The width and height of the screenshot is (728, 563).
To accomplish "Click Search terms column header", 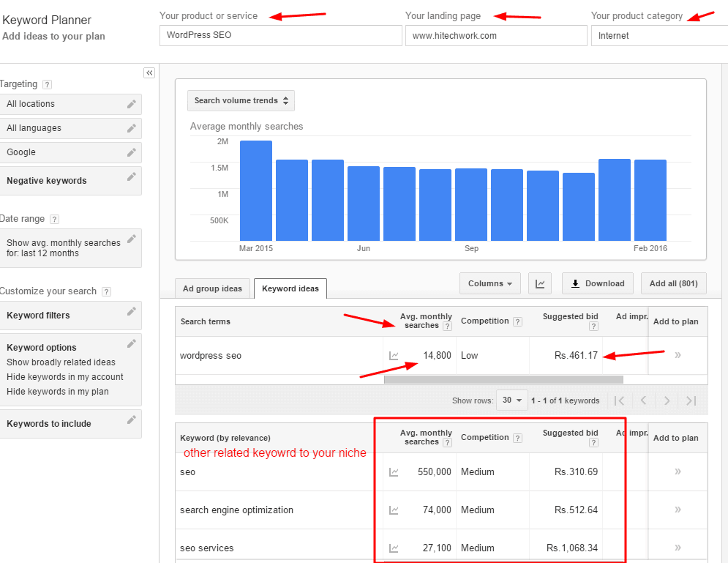I will click(205, 321).
